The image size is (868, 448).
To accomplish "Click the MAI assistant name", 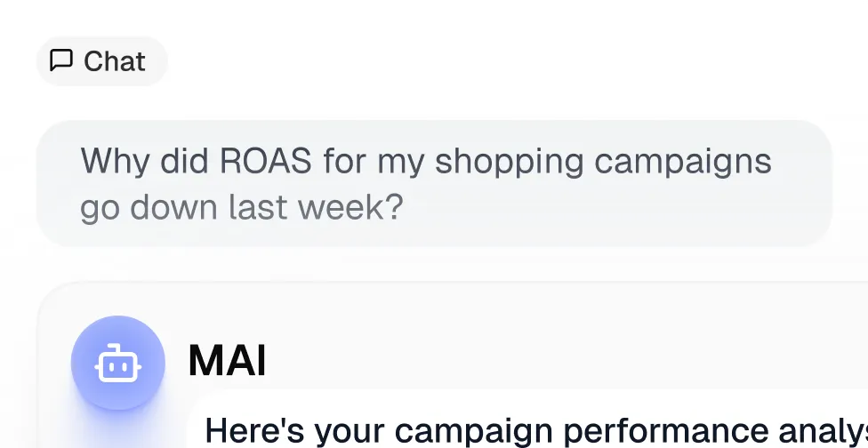I will [x=227, y=362].
